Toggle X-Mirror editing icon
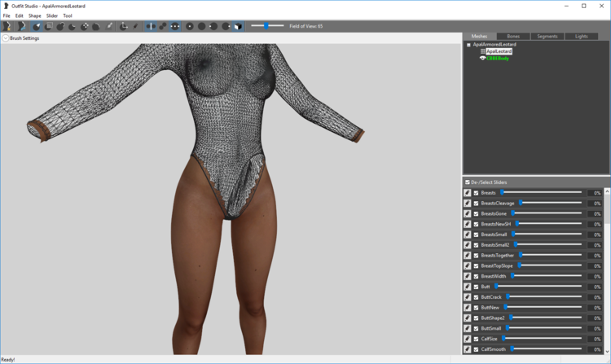 pyautogui.click(x=151, y=26)
